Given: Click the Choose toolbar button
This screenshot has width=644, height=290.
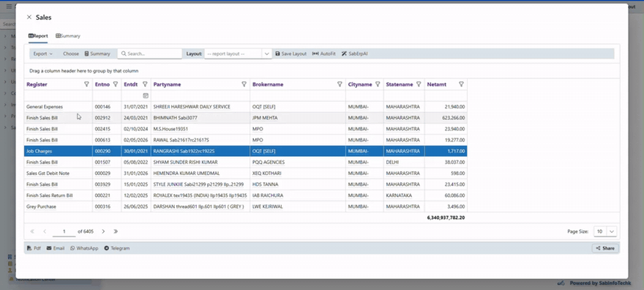Looking at the screenshot, I should coord(71,53).
